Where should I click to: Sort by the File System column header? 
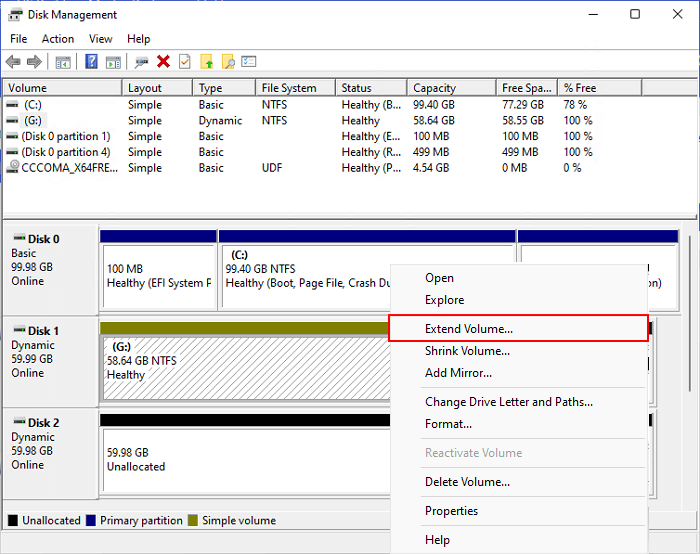pos(289,88)
